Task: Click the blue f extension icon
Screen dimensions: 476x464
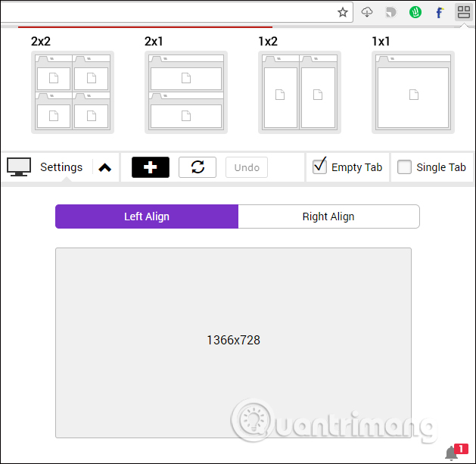Action: click(x=439, y=12)
